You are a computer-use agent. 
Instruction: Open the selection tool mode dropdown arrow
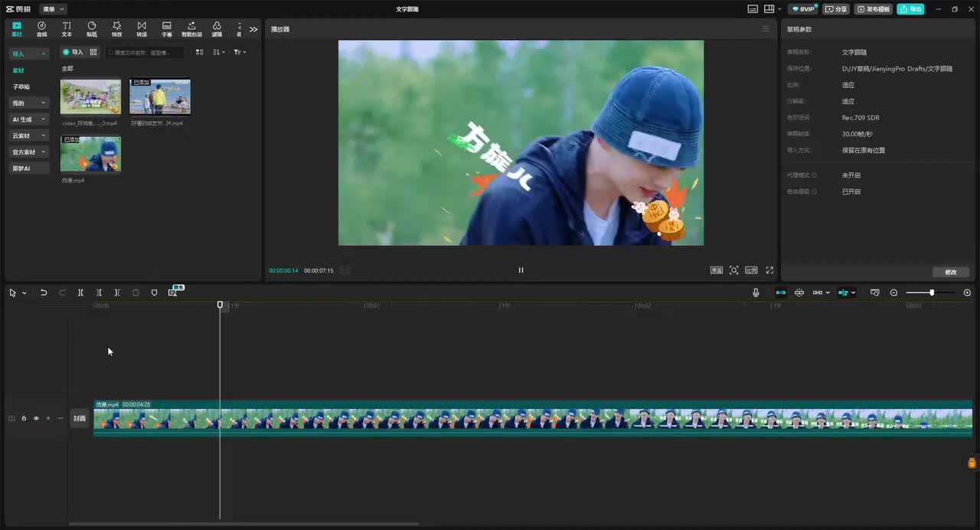24,293
